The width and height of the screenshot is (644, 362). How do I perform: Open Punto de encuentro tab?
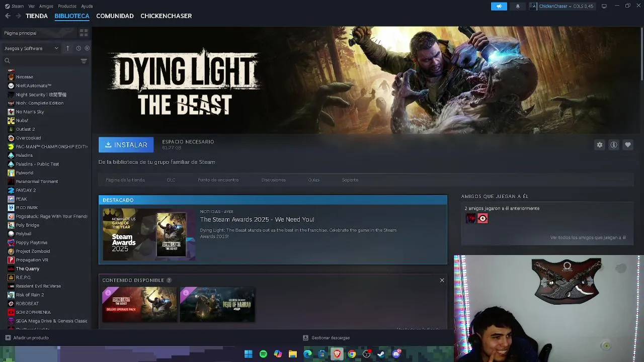pos(218,180)
